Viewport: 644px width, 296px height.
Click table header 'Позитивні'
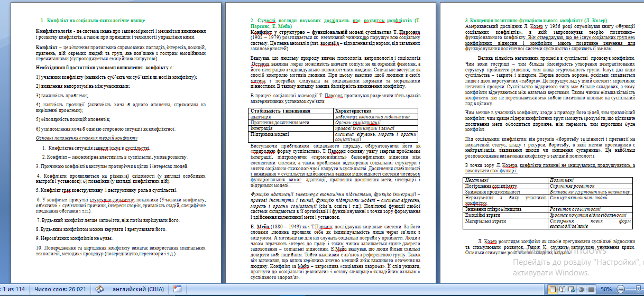562,180
